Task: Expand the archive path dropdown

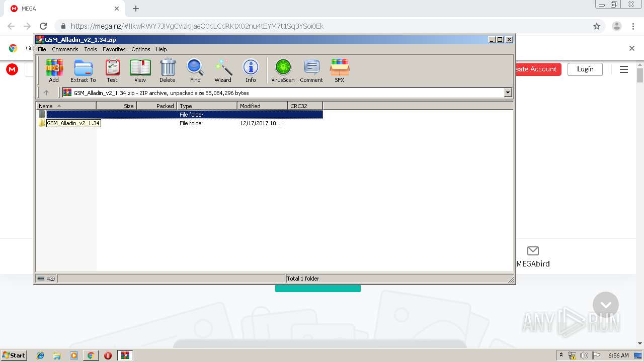Action: [x=508, y=93]
